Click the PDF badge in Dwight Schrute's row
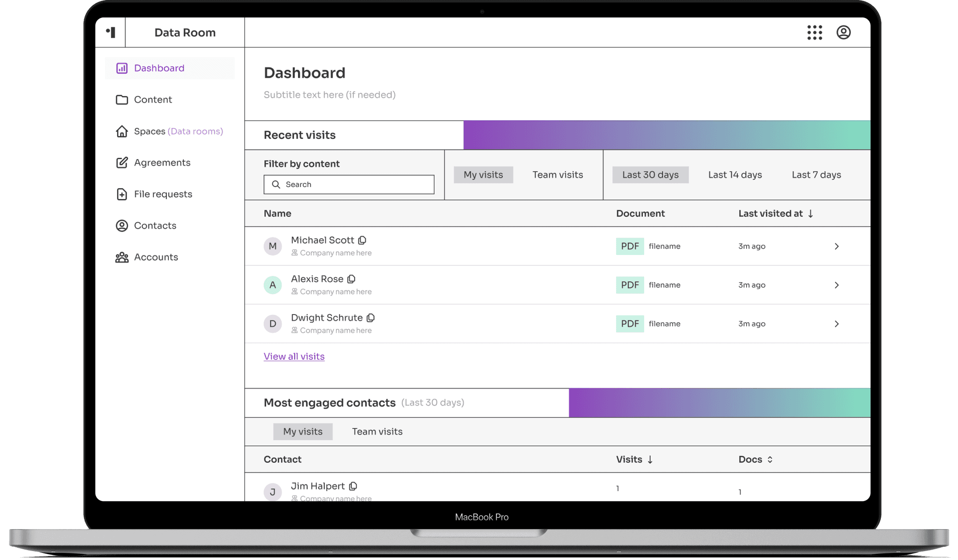Image resolution: width=958 pixels, height=560 pixels. [x=630, y=324]
